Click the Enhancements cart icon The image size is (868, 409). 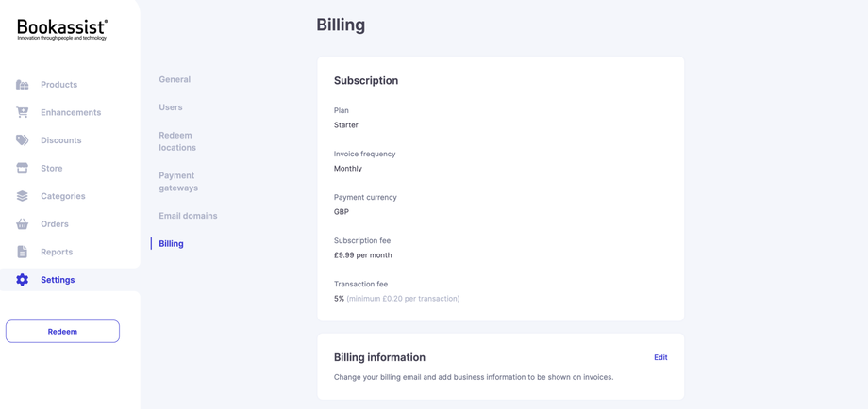click(x=23, y=112)
